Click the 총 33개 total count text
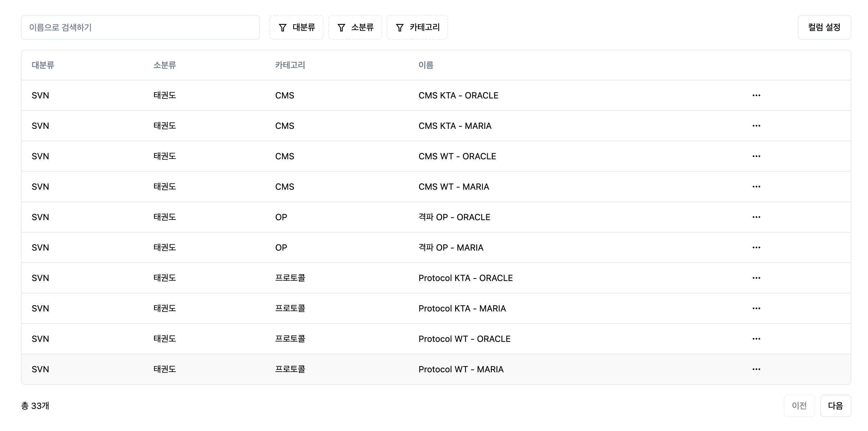Screen dimensions: 868x431 pyautogui.click(x=35, y=406)
